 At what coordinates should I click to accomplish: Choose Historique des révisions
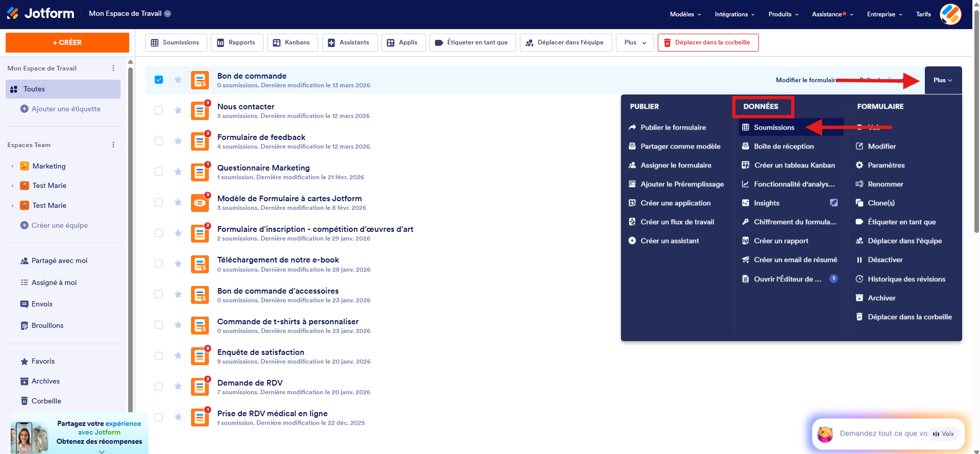click(900, 279)
